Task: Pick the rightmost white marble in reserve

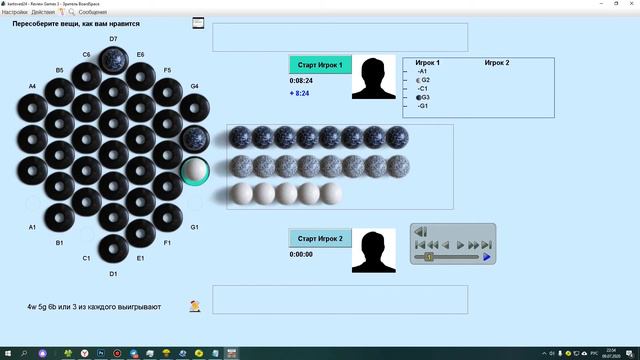Action: point(331,193)
